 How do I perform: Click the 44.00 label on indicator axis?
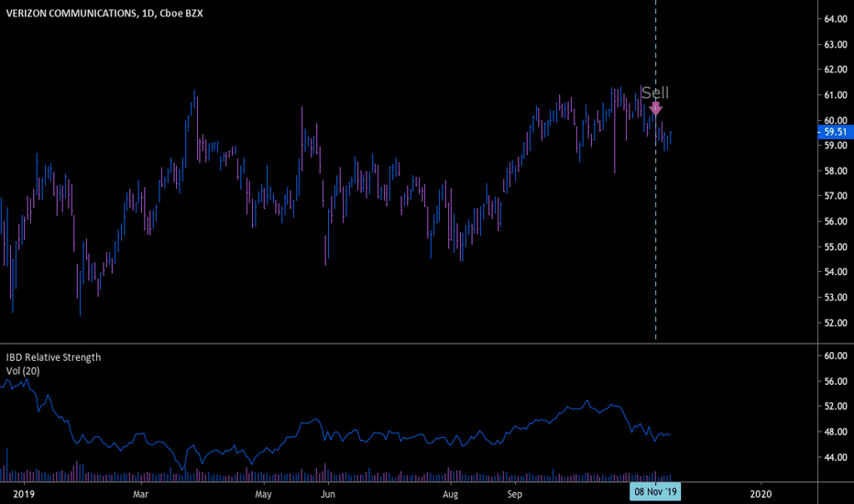pos(836,457)
